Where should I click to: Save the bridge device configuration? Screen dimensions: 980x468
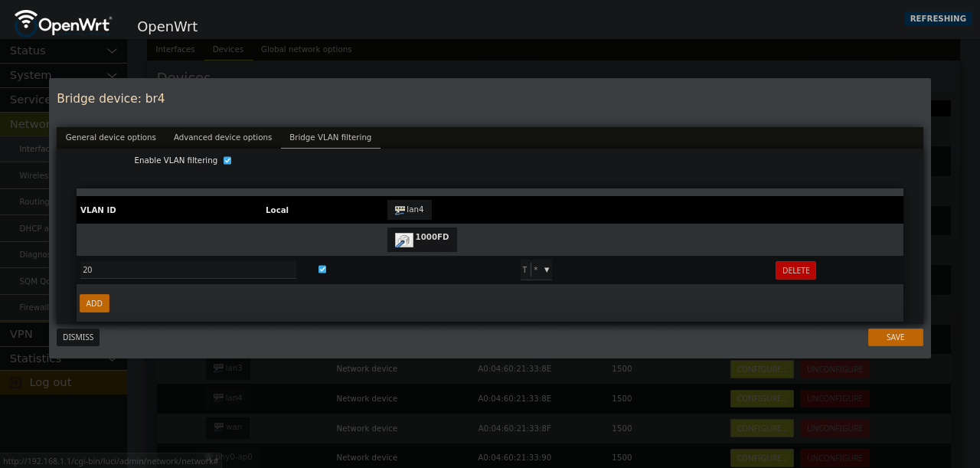tap(895, 337)
